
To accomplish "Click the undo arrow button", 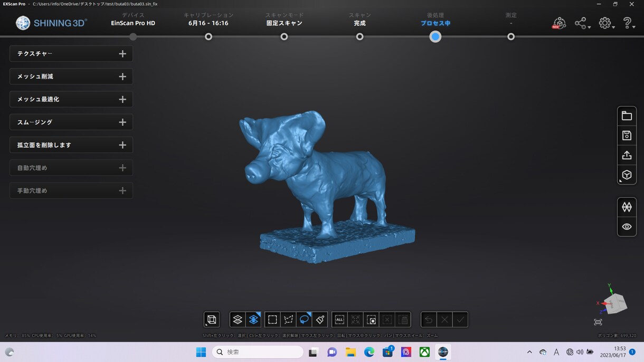I will (429, 319).
